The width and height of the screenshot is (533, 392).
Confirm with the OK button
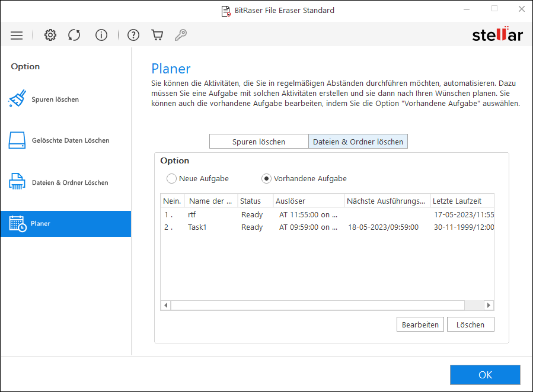pos(485,375)
